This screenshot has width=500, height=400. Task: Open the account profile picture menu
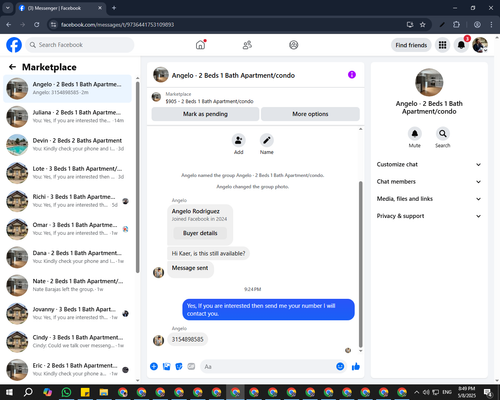[480, 45]
